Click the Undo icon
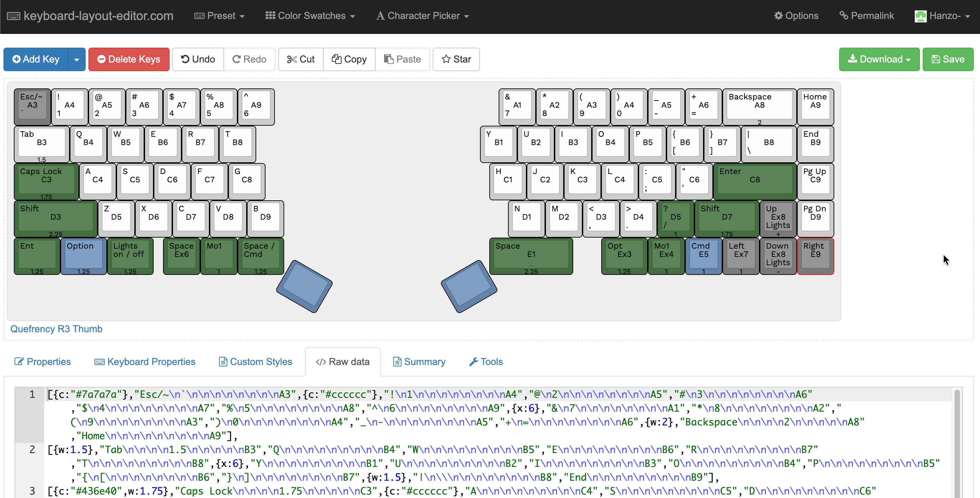 198,59
